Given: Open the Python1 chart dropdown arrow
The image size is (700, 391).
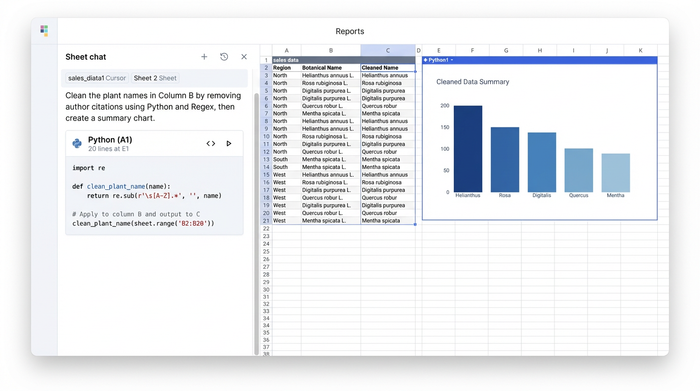Looking at the screenshot, I should tap(452, 60).
